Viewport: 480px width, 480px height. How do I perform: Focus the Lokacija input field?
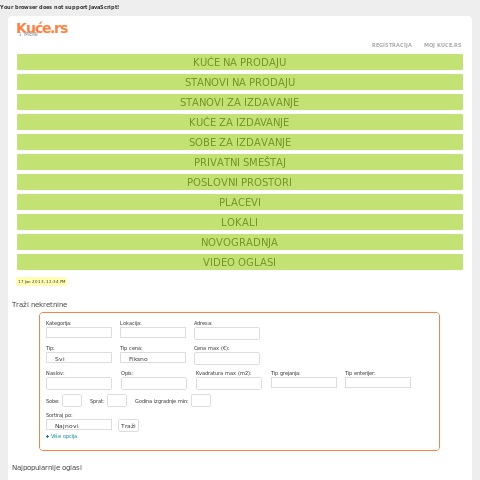click(x=153, y=332)
